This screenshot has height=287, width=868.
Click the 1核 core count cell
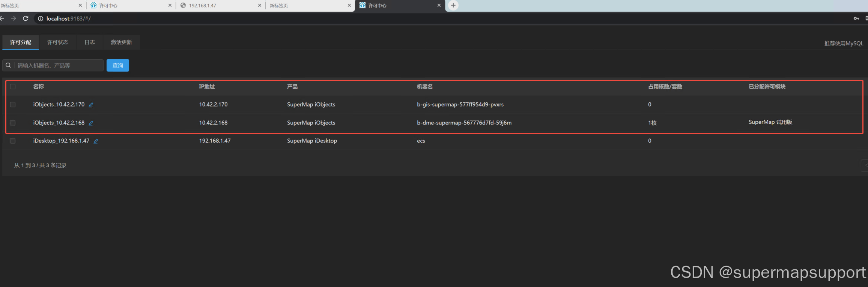click(652, 123)
